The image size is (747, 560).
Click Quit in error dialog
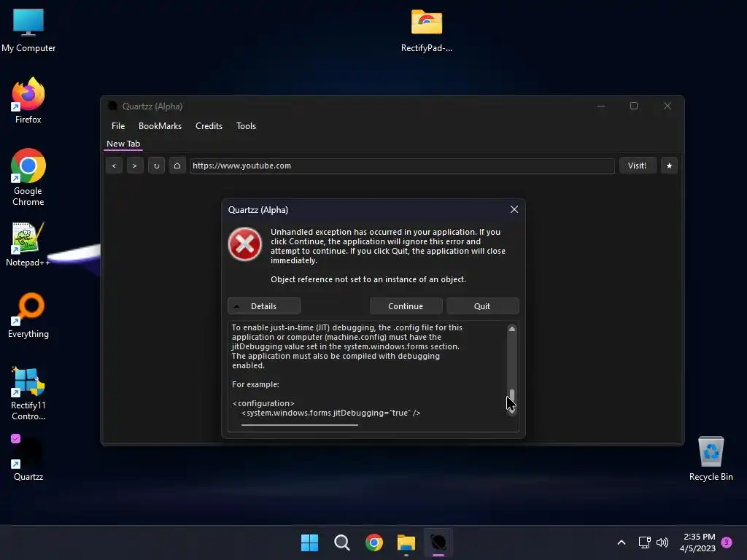click(x=482, y=306)
